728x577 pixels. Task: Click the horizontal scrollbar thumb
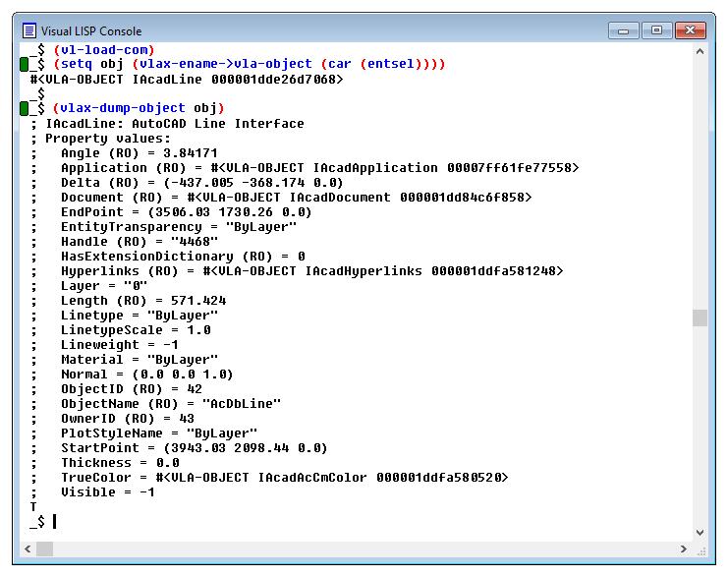click(44, 548)
